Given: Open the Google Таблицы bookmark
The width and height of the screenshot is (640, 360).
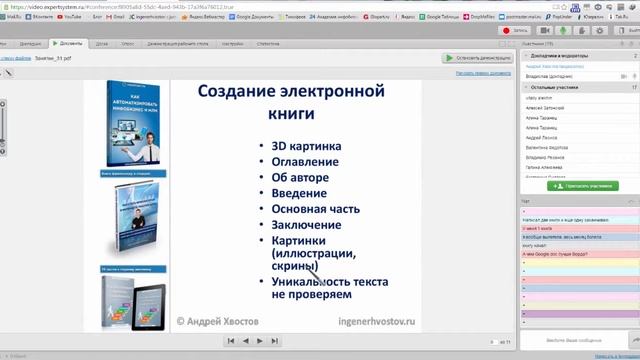Looking at the screenshot, I should click(439, 17).
